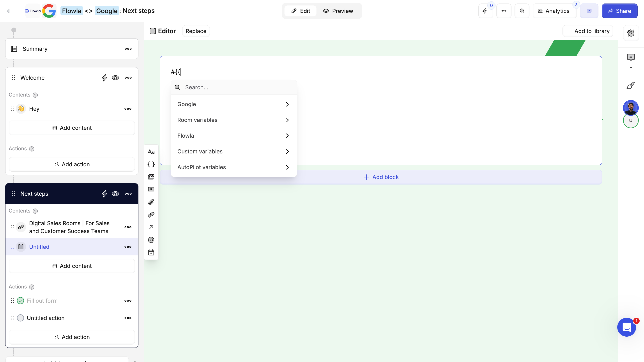Select the image gallery block icon
644x362 pixels.
(x=151, y=177)
